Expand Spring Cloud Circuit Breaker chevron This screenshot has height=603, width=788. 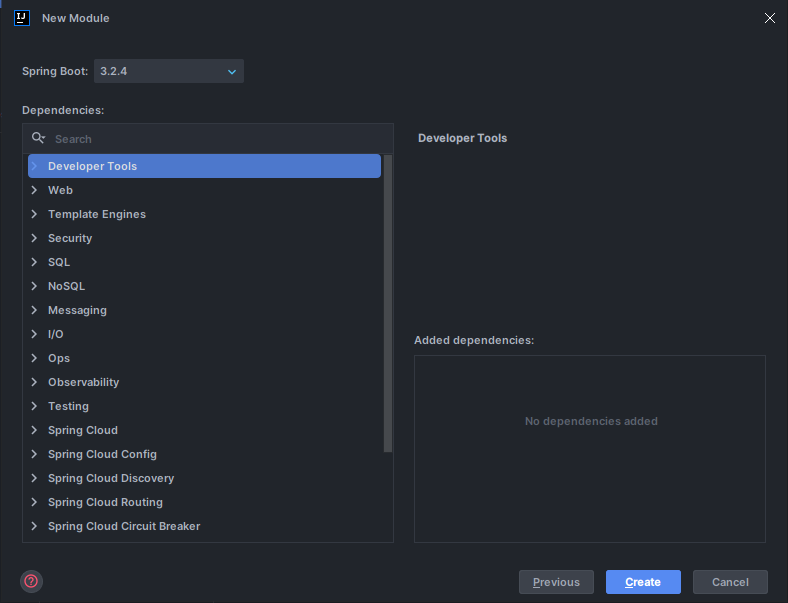34,526
